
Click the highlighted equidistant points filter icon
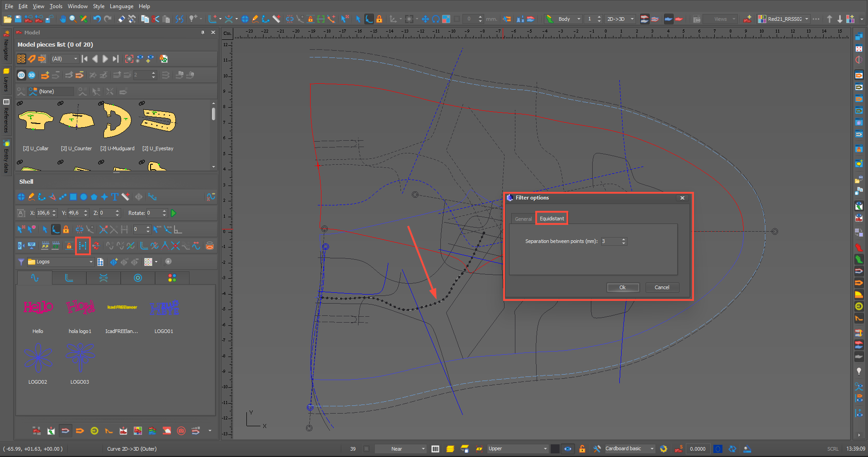point(83,246)
